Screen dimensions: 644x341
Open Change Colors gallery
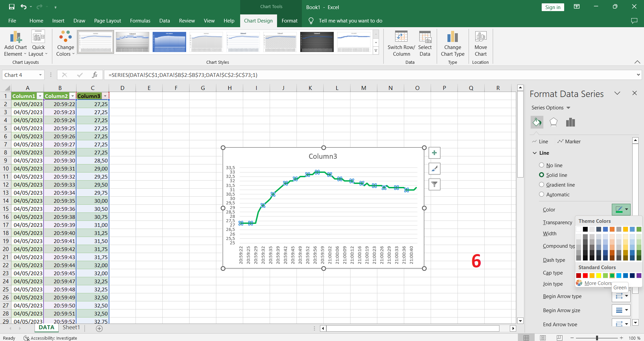point(65,43)
